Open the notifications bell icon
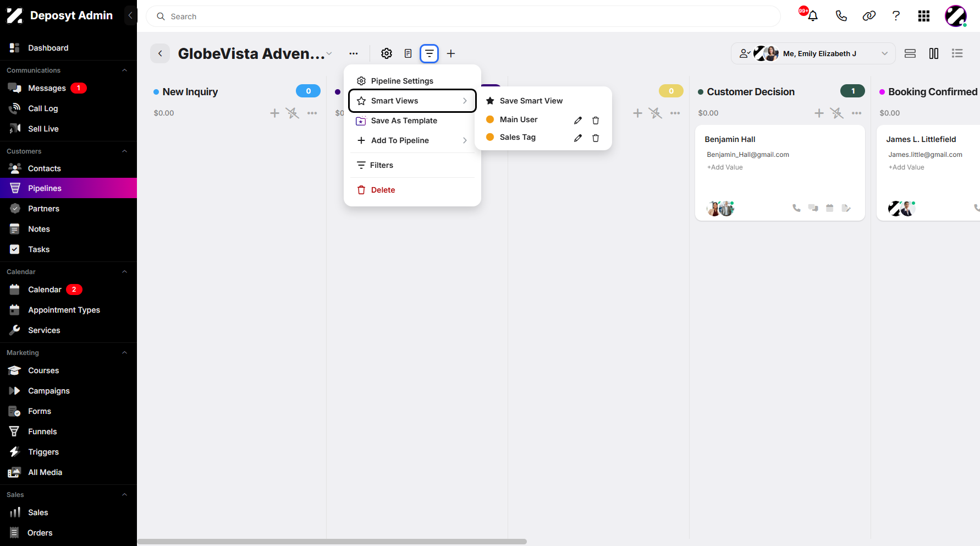The width and height of the screenshot is (980, 546). pyautogui.click(x=812, y=16)
